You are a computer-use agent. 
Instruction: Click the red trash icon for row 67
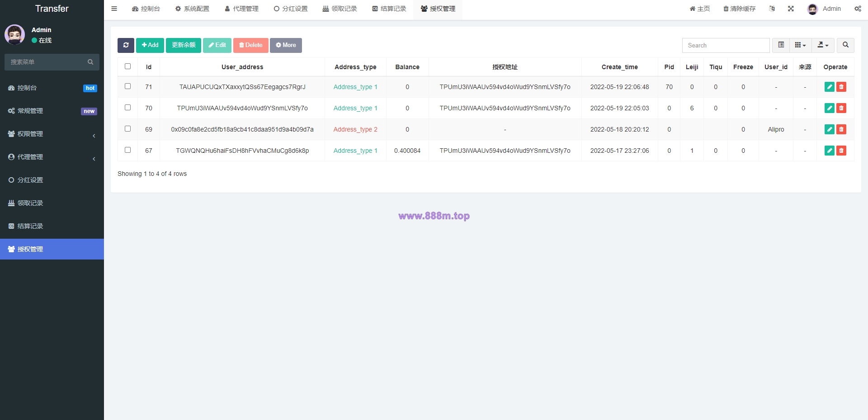coord(841,151)
